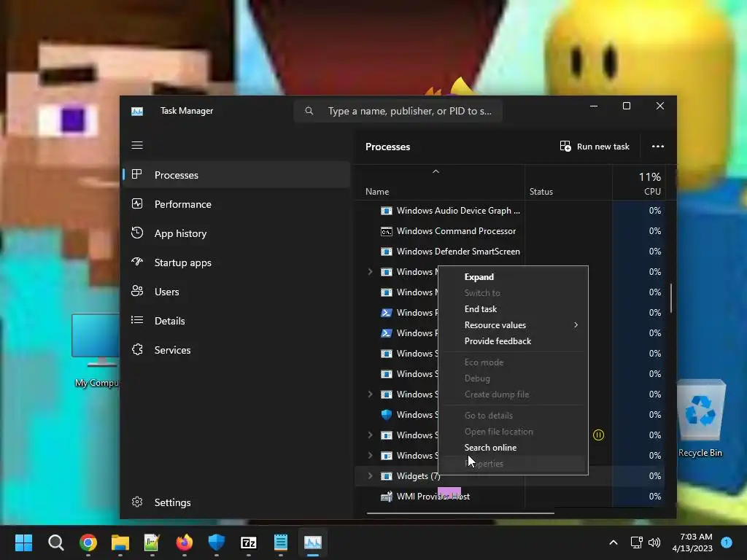
Task: Click the Windows Command Processor icon
Action: (387, 231)
